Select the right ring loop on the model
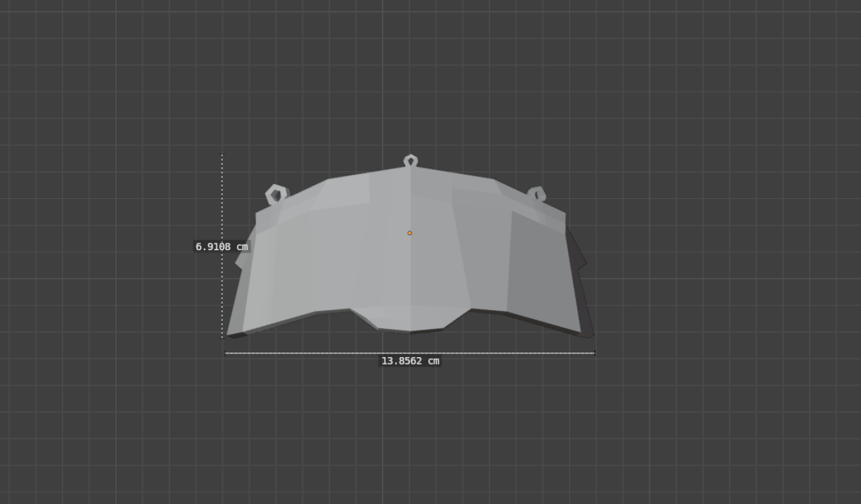The width and height of the screenshot is (861, 504). click(x=537, y=194)
